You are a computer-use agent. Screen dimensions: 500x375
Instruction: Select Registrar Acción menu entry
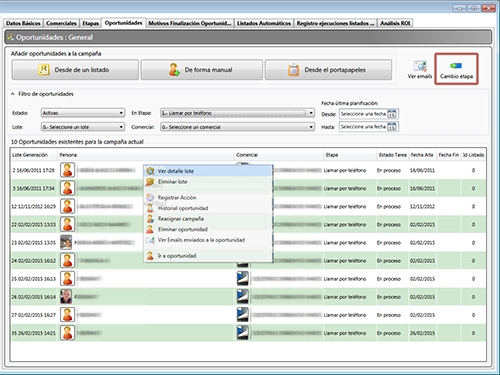[208, 197]
